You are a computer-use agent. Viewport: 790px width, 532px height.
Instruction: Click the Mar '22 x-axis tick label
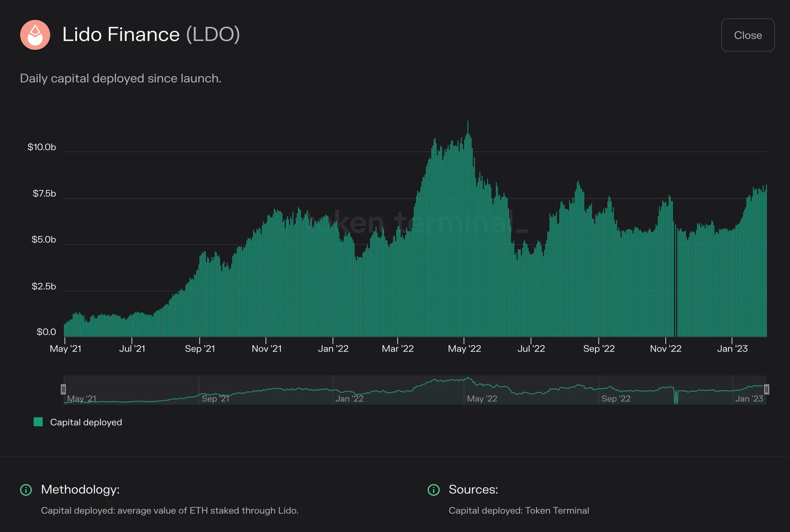click(398, 349)
